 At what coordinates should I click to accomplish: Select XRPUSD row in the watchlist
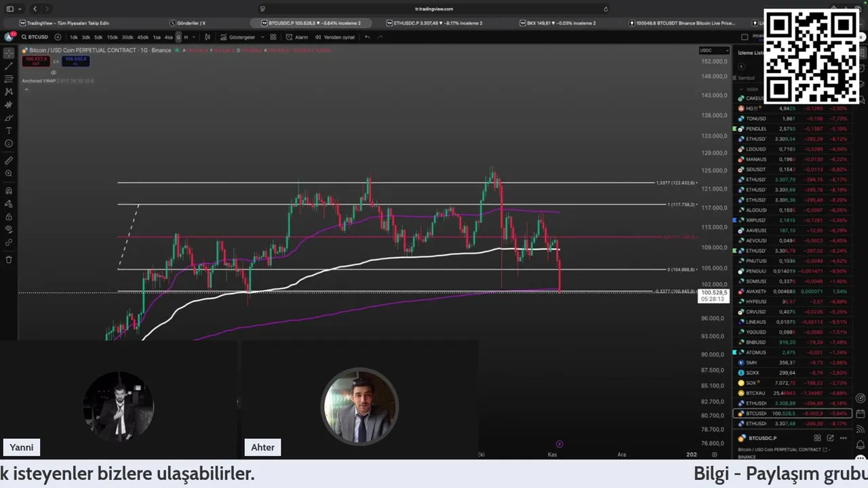(x=791, y=220)
